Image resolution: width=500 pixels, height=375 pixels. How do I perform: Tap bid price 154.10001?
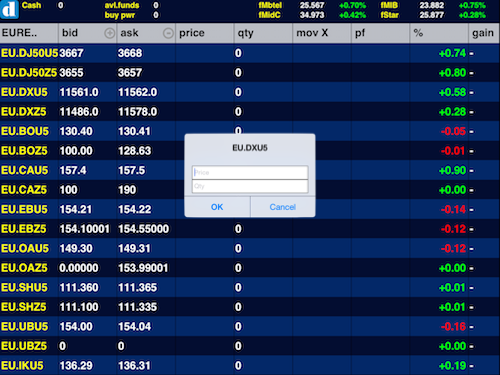point(85,229)
